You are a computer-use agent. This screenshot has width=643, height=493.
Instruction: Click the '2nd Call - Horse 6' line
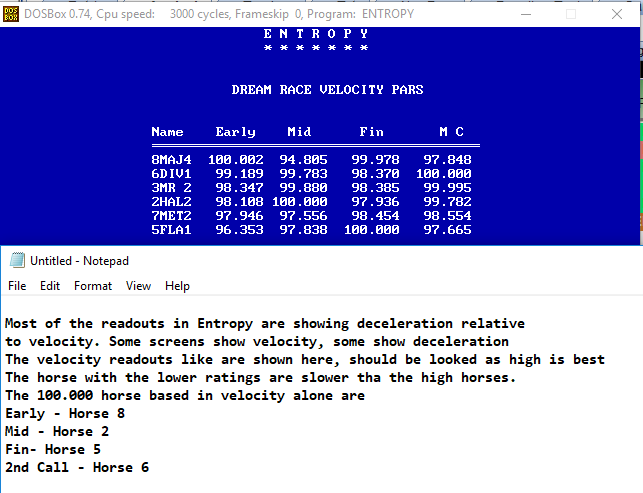click(x=77, y=468)
